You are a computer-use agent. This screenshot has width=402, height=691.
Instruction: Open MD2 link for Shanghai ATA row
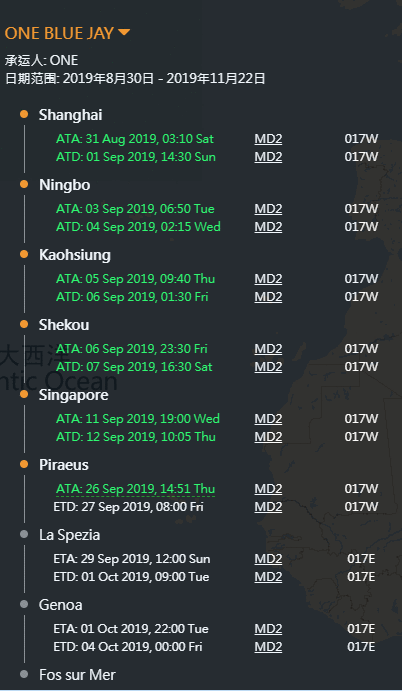pyautogui.click(x=268, y=139)
